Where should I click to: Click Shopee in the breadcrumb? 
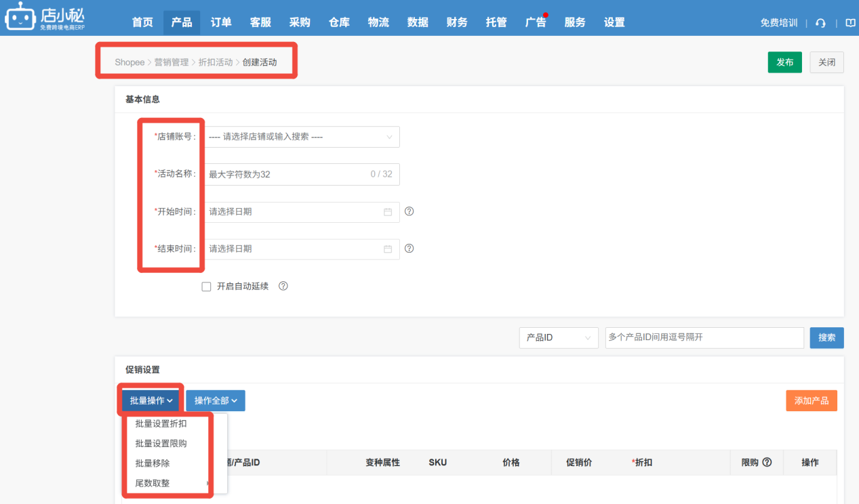coord(129,62)
